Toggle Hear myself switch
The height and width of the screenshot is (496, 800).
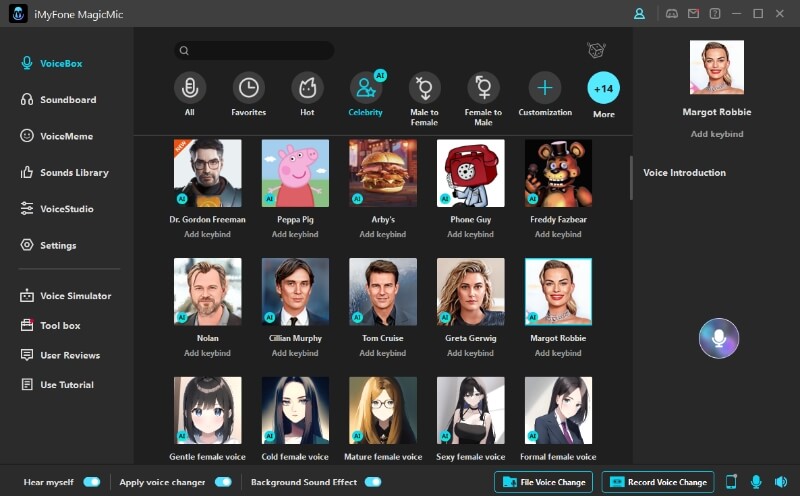click(92, 482)
